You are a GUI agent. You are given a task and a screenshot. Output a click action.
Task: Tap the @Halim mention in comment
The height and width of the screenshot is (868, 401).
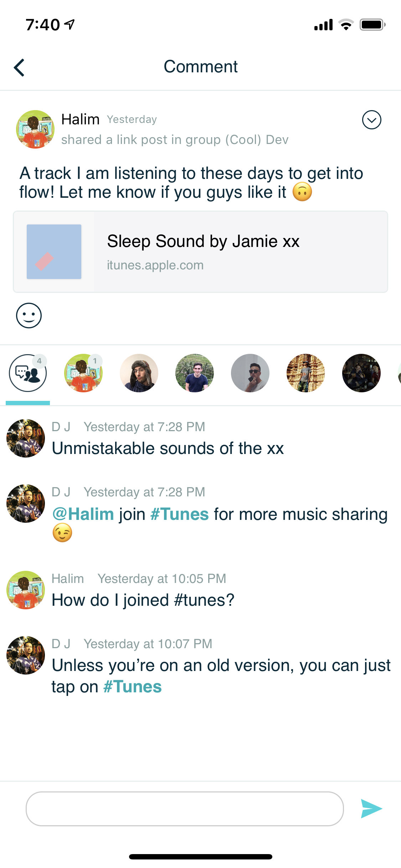[83, 514]
